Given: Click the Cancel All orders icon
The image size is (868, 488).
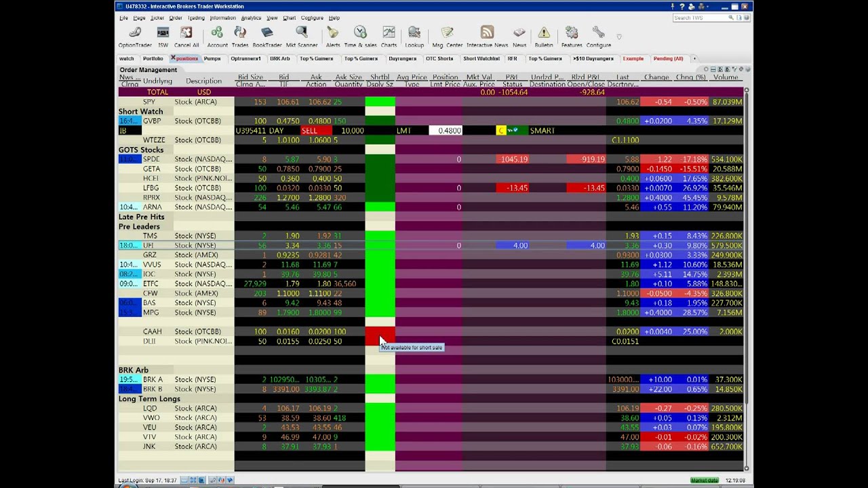Looking at the screenshot, I should pyautogui.click(x=186, y=37).
